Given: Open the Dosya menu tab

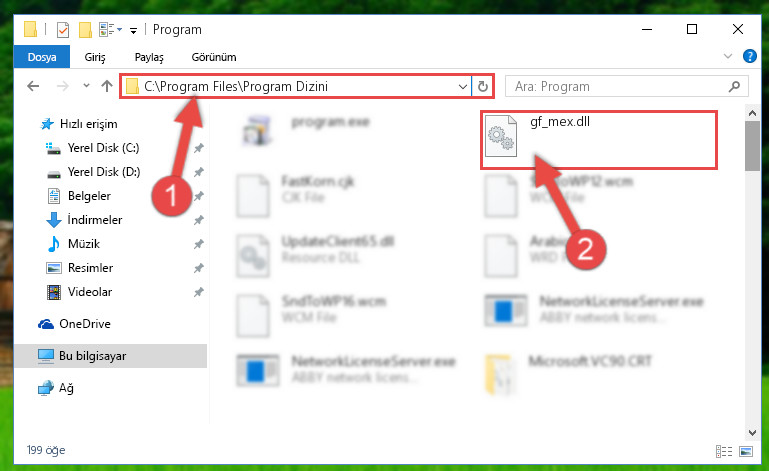Looking at the screenshot, I should point(42,57).
